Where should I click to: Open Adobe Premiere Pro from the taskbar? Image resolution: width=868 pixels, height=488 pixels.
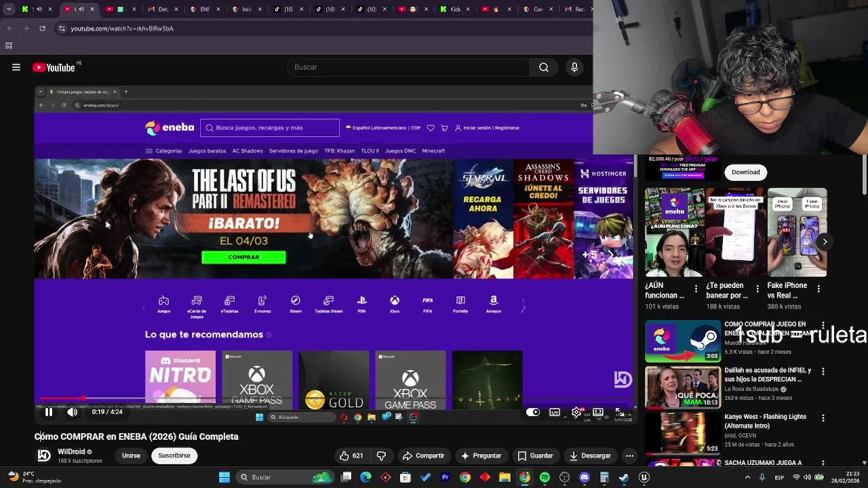pyautogui.click(x=446, y=477)
